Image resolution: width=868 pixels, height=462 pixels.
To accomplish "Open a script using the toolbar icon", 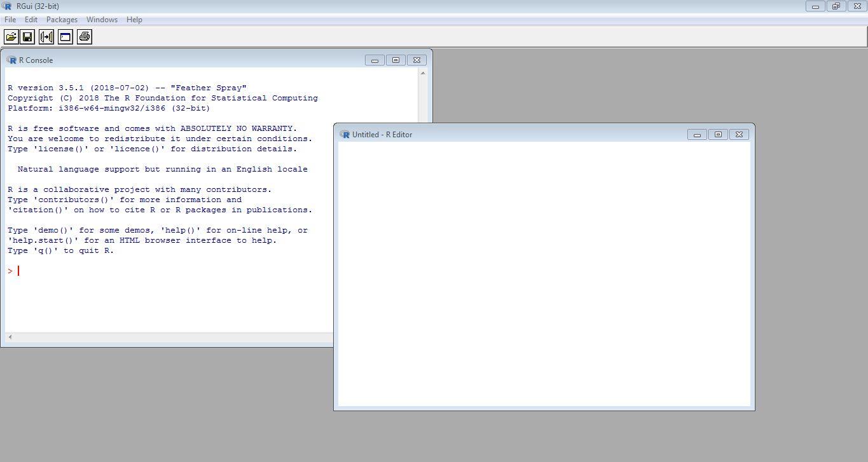I will tap(11, 36).
